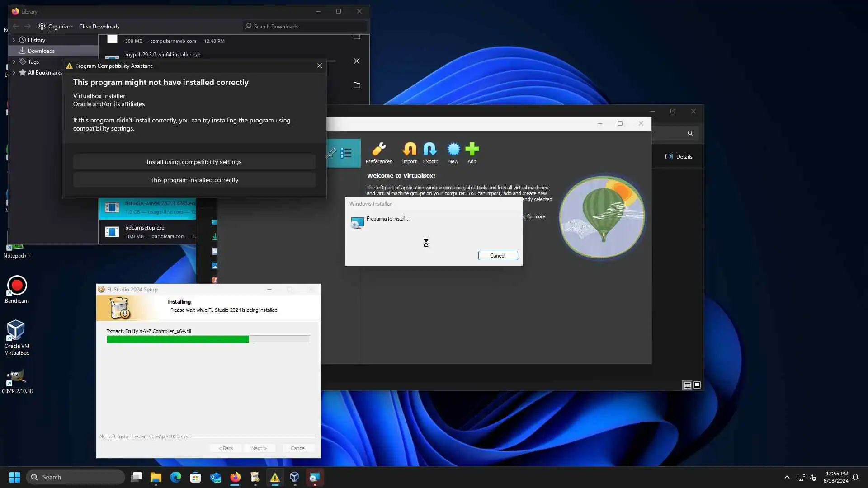
Task: Click the Export appliance icon
Action: point(430,150)
